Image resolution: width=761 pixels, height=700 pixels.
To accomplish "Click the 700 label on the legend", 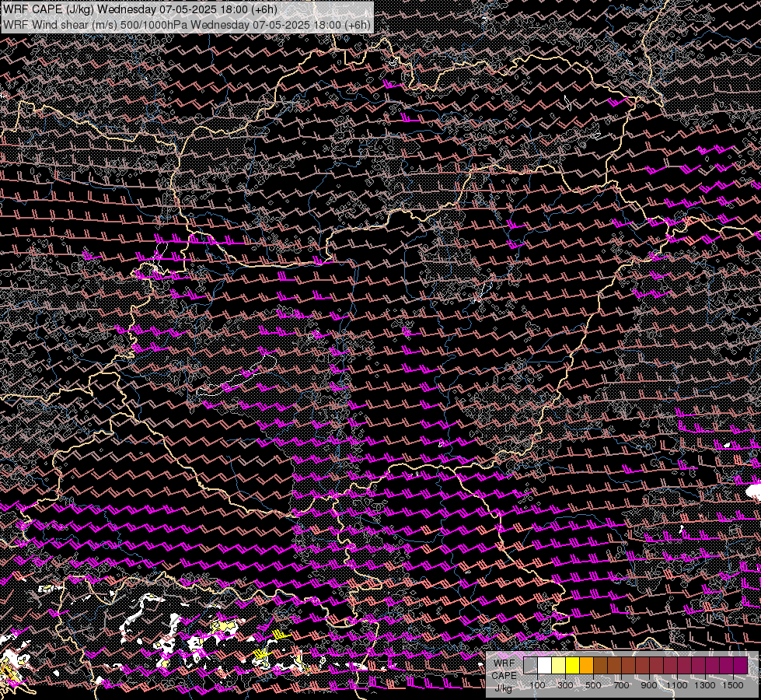I will (621, 685).
